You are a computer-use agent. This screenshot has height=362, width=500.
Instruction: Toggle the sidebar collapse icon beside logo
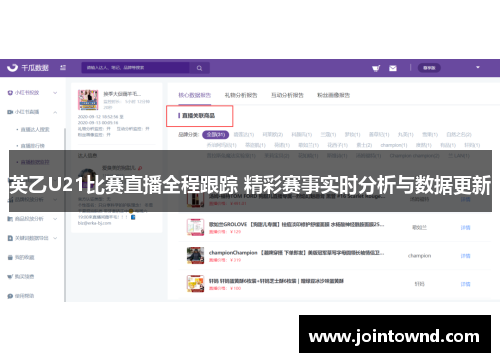(x=63, y=68)
